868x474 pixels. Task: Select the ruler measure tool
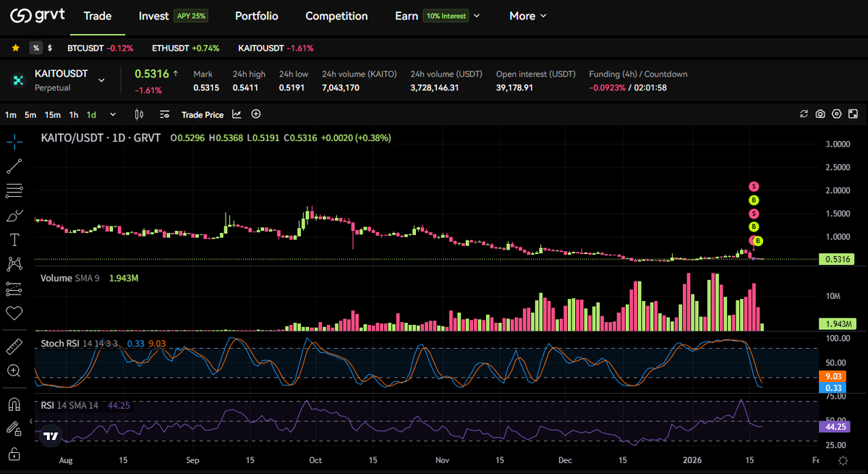pyautogui.click(x=14, y=347)
